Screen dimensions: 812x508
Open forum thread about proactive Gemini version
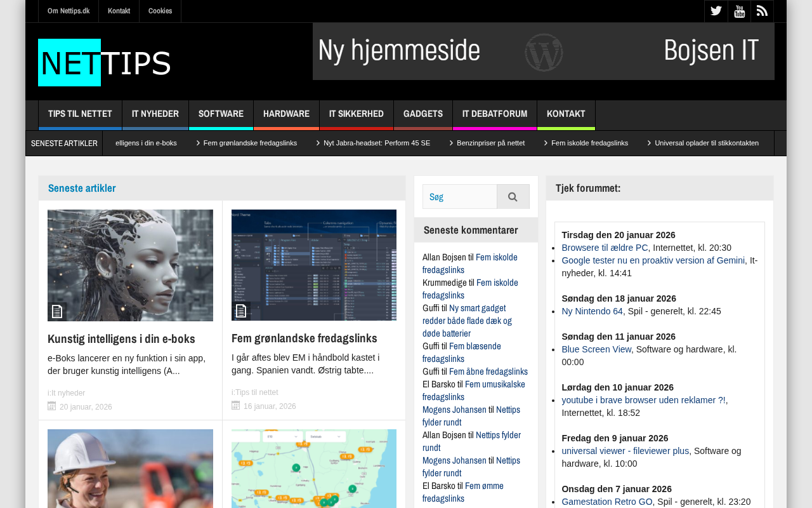coord(653,260)
